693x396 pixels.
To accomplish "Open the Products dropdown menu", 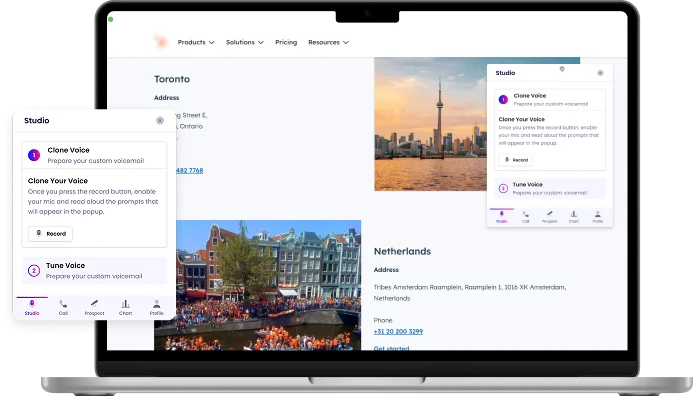I will pyautogui.click(x=196, y=42).
